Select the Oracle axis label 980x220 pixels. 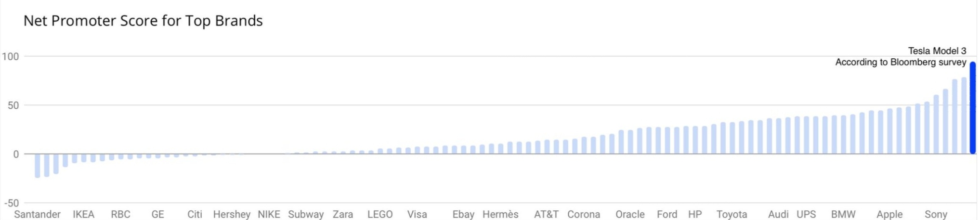pyautogui.click(x=630, y=214)
